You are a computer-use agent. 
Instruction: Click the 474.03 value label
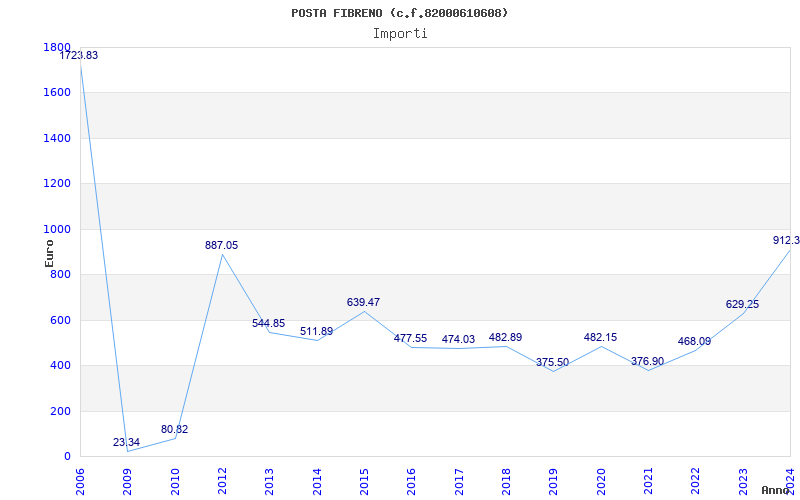coord(458,340)
